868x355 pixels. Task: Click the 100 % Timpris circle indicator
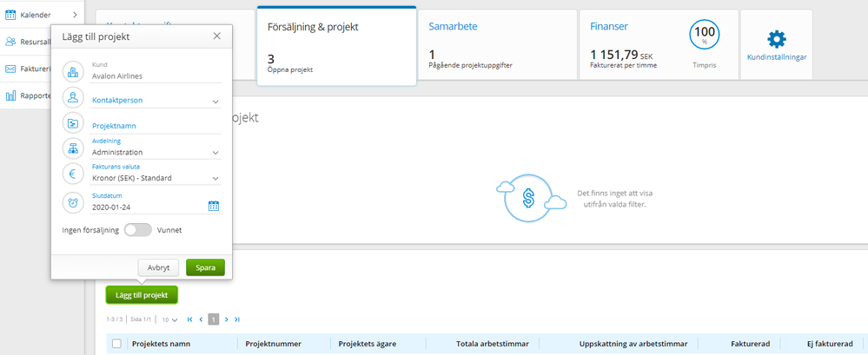704,34
